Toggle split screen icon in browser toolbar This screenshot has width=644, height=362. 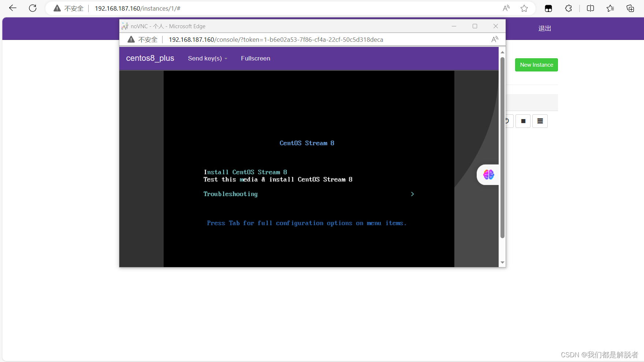click(x=590, y=8)
